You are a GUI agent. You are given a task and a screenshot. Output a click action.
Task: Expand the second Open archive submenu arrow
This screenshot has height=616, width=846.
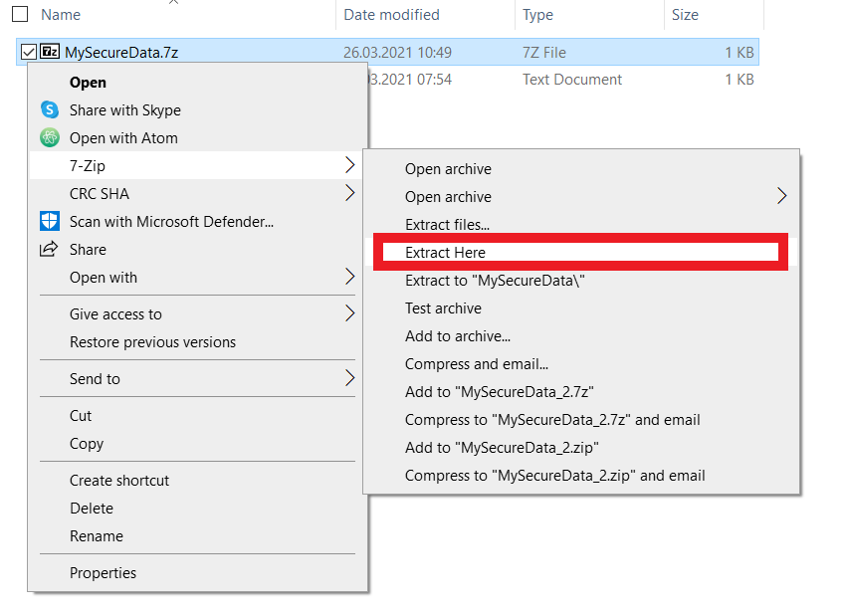(x=781, y=196)
